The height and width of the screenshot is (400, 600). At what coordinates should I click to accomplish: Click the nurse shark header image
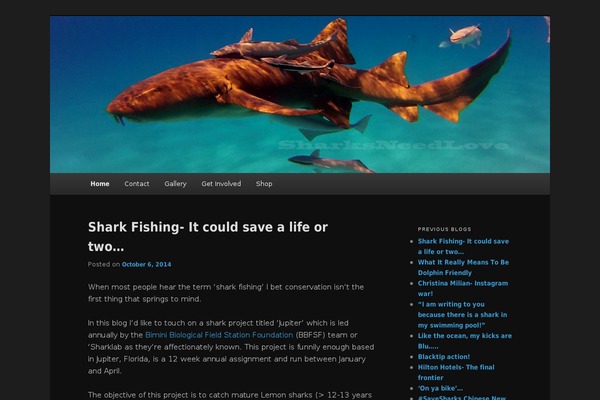(300, 94)
